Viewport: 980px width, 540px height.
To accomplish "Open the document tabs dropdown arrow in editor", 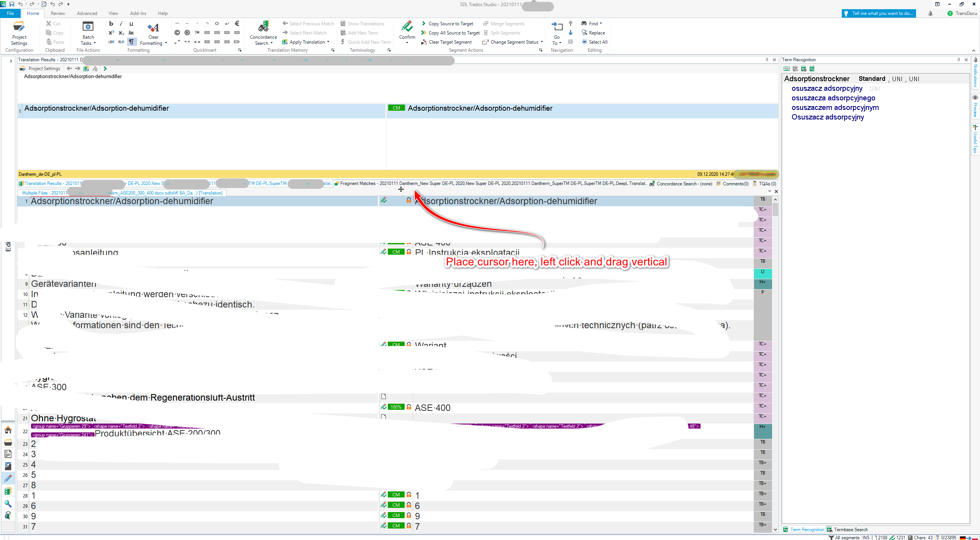I will pos(769,191).
